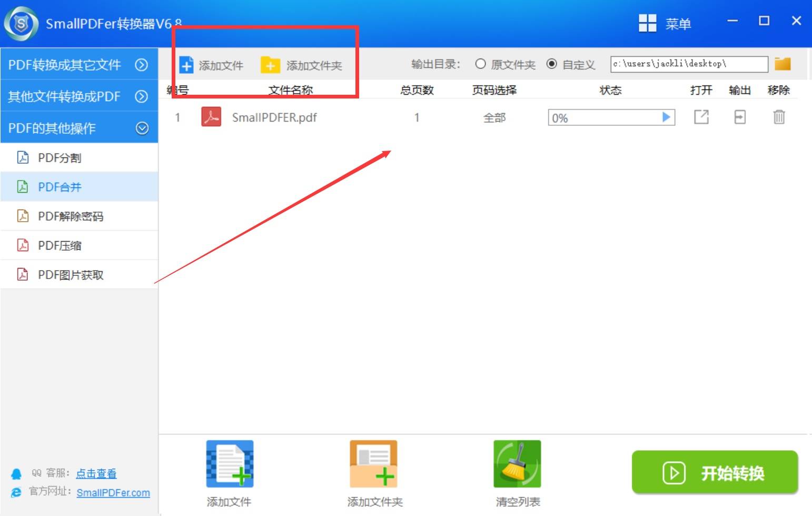Select the PDF合并 function
The image size is (812, 516).
79,187
